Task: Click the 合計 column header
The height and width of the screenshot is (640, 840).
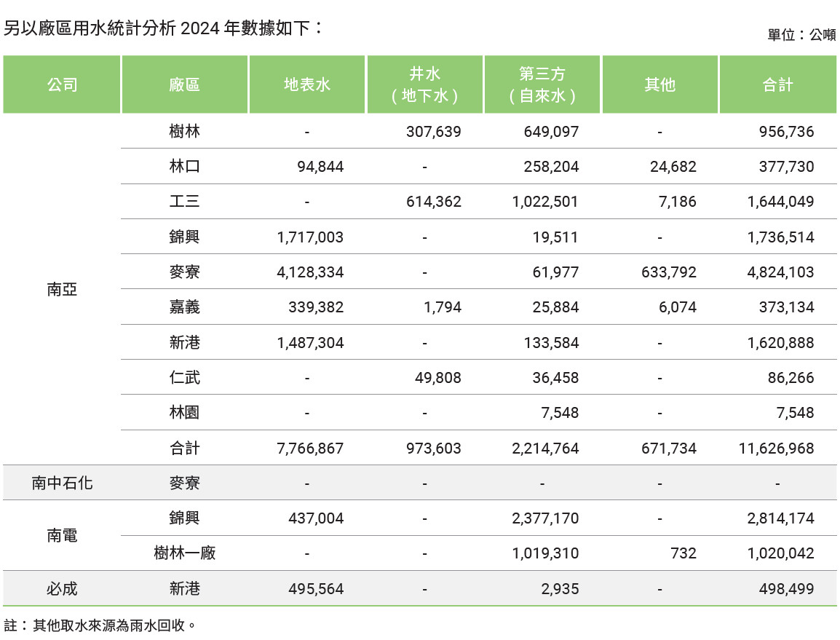Action: coord(778,83)
